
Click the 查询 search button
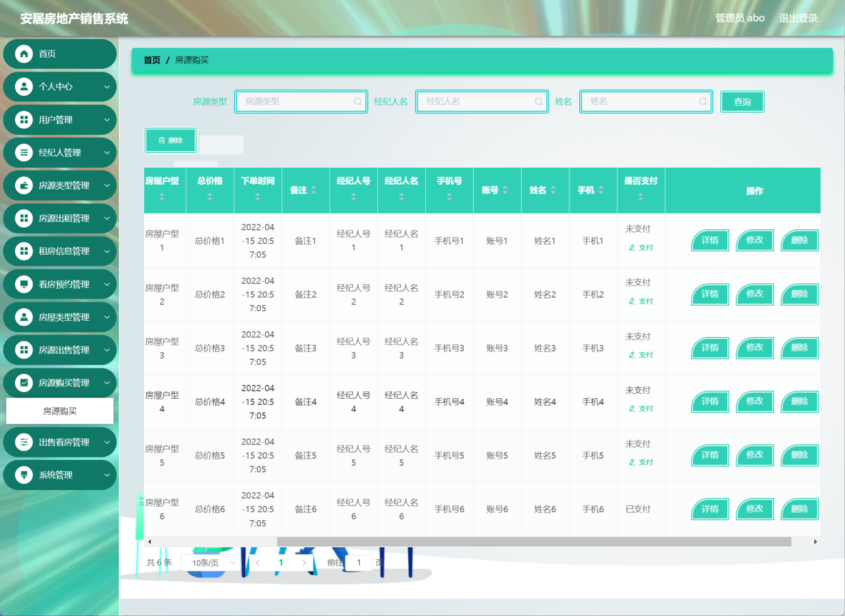[x=742, y=101]
